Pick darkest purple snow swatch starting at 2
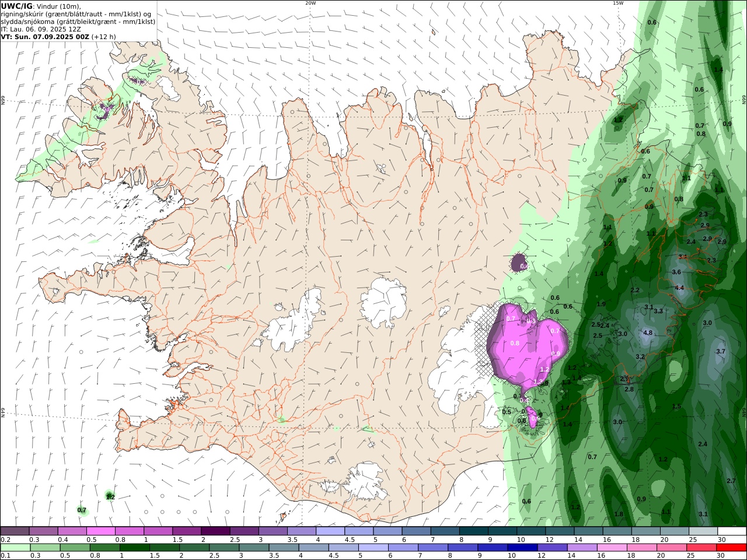This screenshot has height=560, width=747. tap(215, 531)
